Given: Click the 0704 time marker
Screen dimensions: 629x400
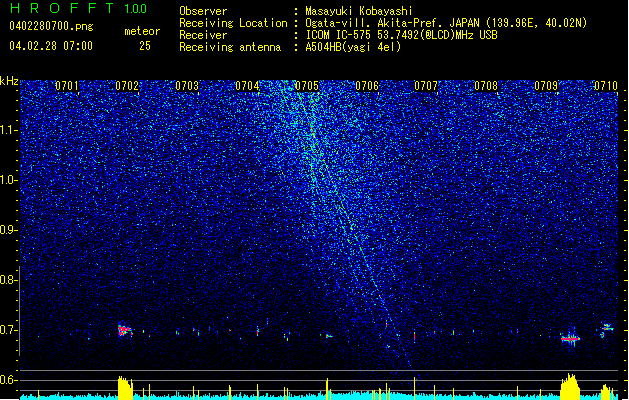Looking at the screenshot, I should click(247, 86).
